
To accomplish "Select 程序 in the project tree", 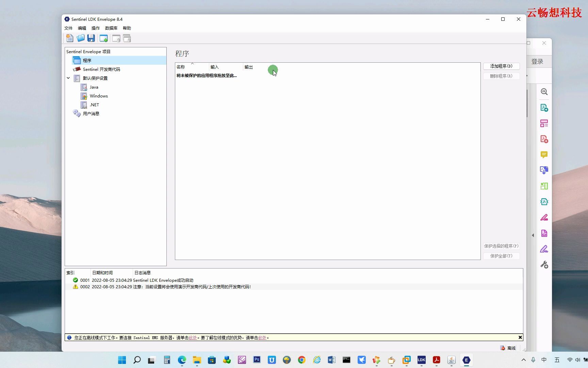I will [x=87, y=60].
